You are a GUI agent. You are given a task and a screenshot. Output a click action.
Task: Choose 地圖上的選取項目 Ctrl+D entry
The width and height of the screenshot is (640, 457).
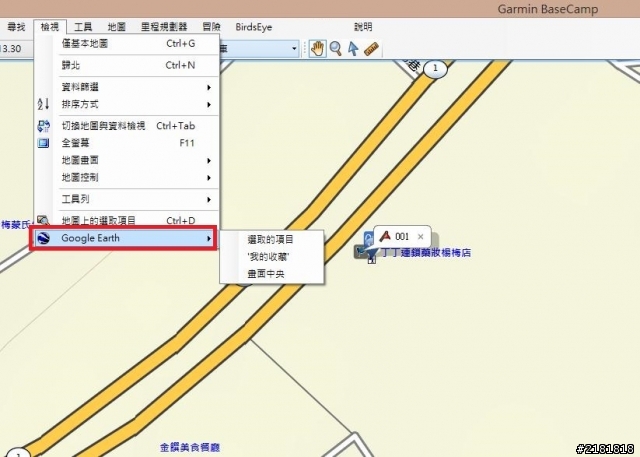coord(127,220)
